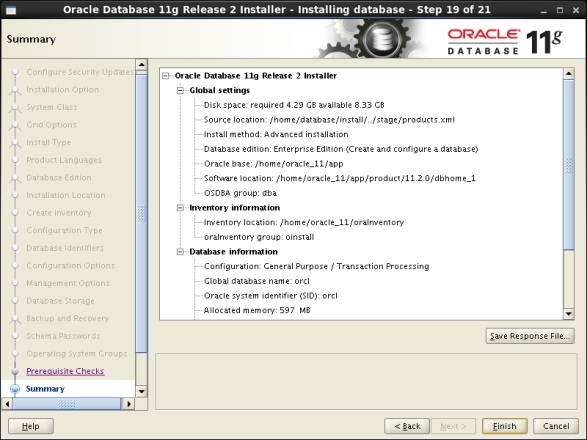The image size is (587, 440).
Task: Select the Management Options step
Action: pyautogui.click(x=68, y=283)
